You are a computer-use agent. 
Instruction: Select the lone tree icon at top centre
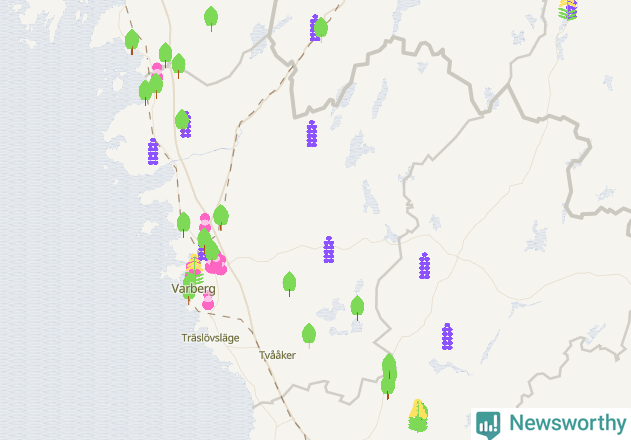[x=211, y=19]
